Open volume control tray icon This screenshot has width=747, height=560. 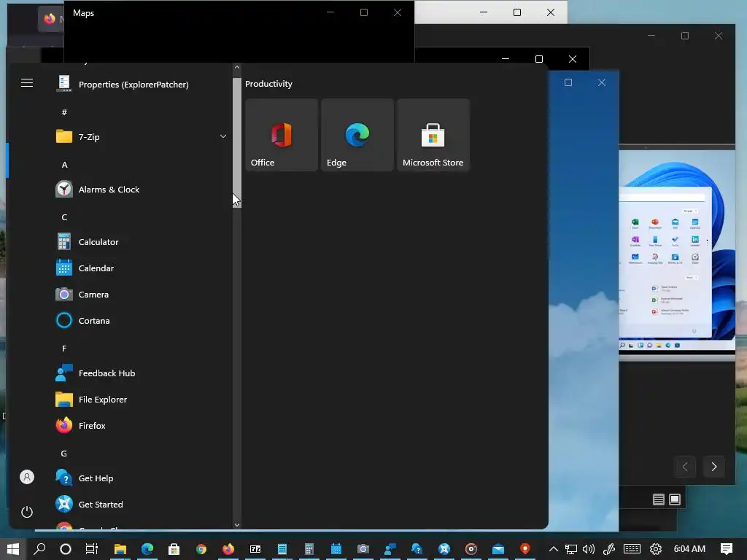click(x=589, y=549)
